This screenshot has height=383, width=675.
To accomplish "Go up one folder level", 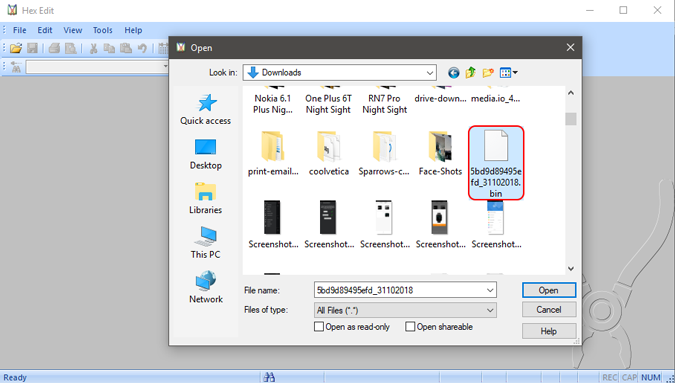I will pos(471,73).
